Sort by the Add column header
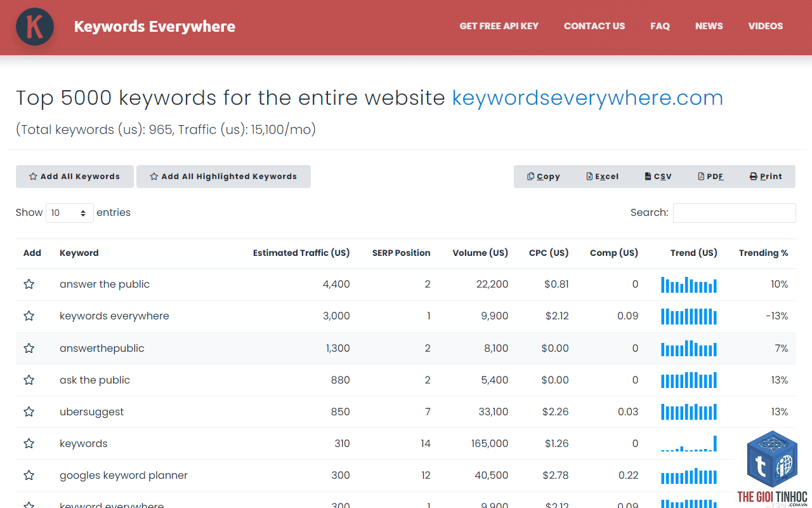 [32, 253]
